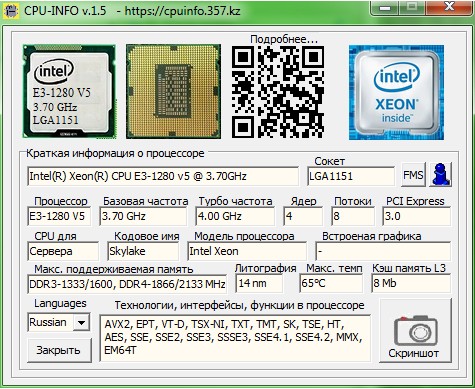Select the Russian language combo box
The width and height of the screenshot is (475, 389).
58,322
